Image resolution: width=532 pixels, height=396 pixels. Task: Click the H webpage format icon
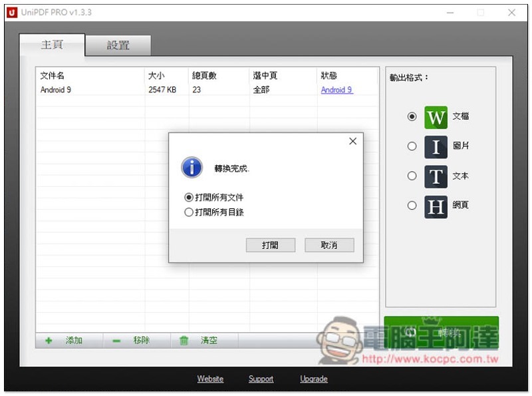click(436, 206)
